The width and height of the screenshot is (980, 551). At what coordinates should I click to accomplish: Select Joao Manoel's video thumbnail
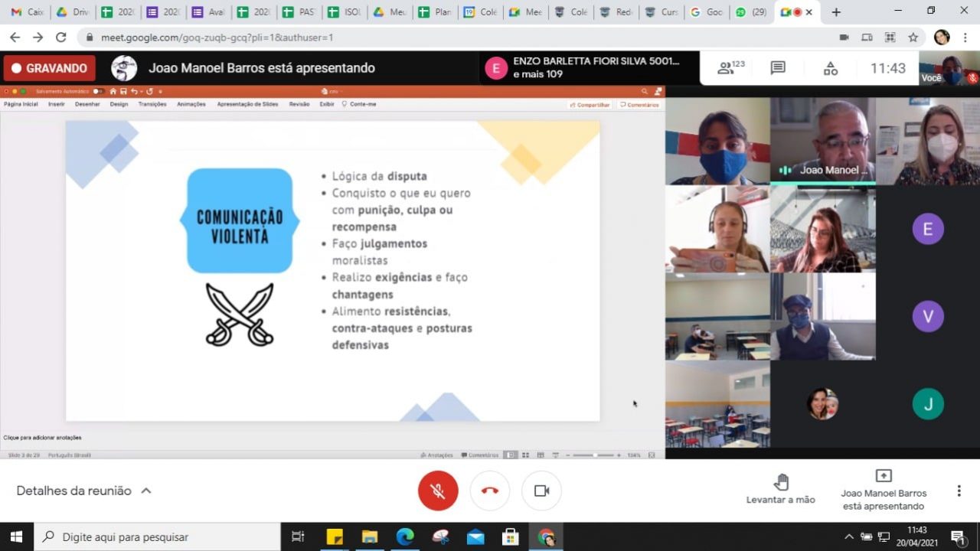(x=822, y=141)
